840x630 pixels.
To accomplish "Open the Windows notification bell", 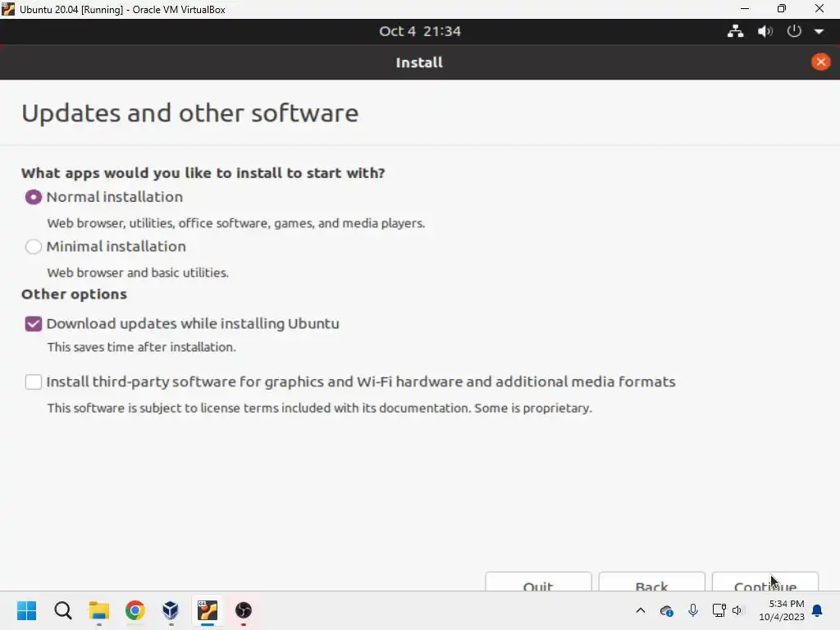I will click(817, 610).
